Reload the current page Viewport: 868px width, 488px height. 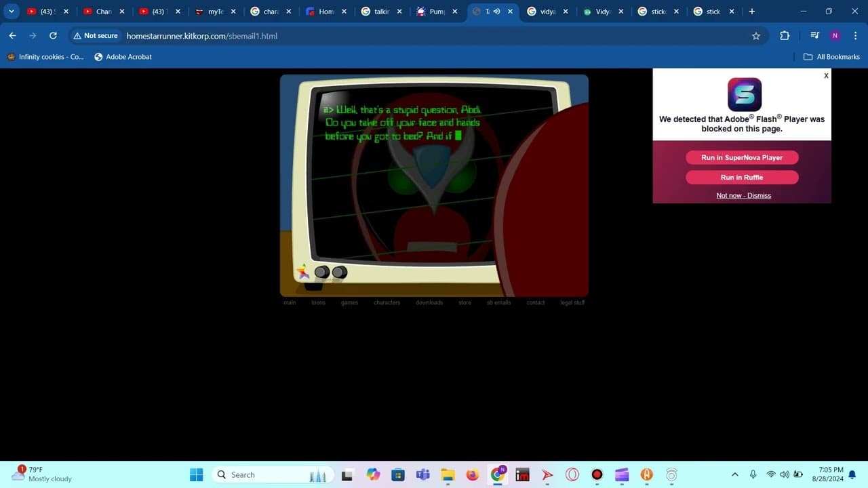pos(53,36)
